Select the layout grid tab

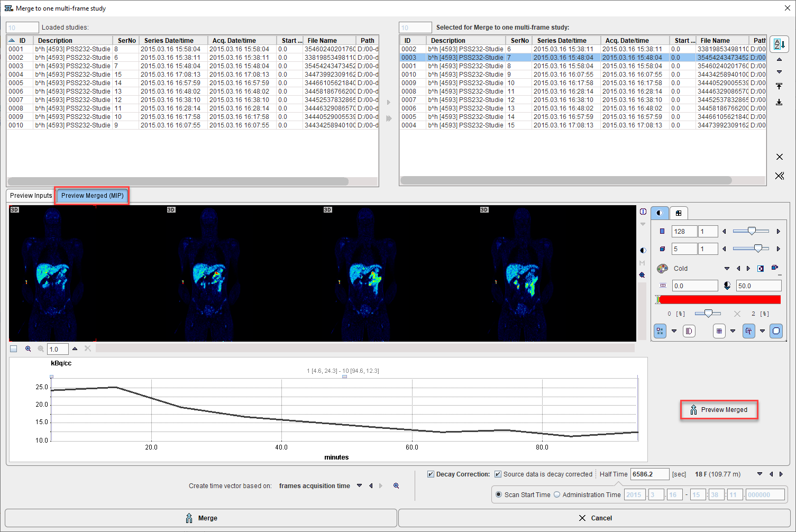tap(679, 213)
